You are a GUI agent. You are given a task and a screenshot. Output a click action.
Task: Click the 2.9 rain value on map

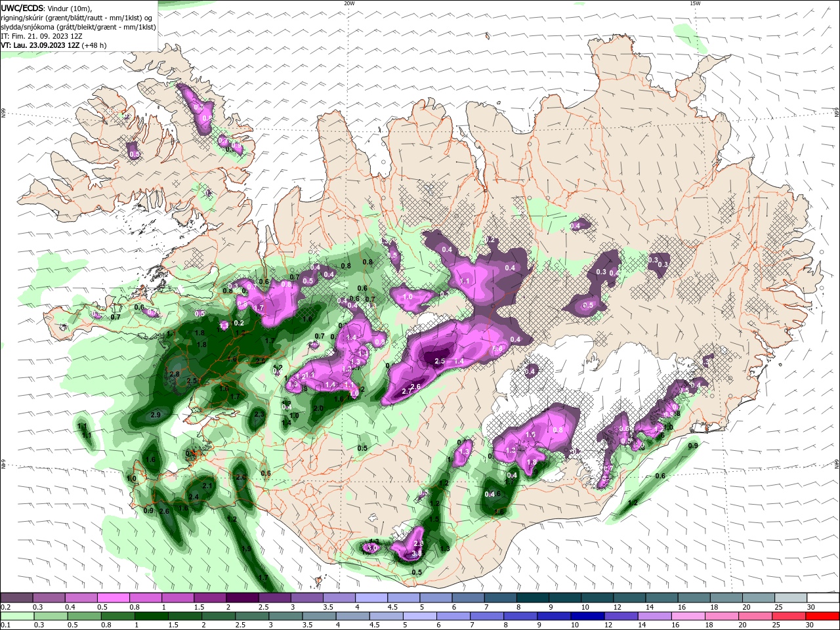pos(156,415)
